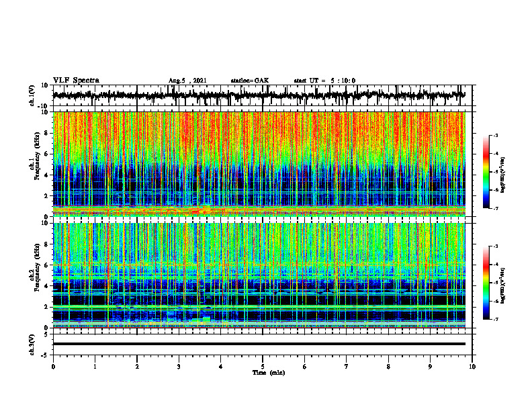Viewport: 532px width, 411px height.
Task: Click the "-3" tick on ch.2 colorbar
Action: coord(496,246)
